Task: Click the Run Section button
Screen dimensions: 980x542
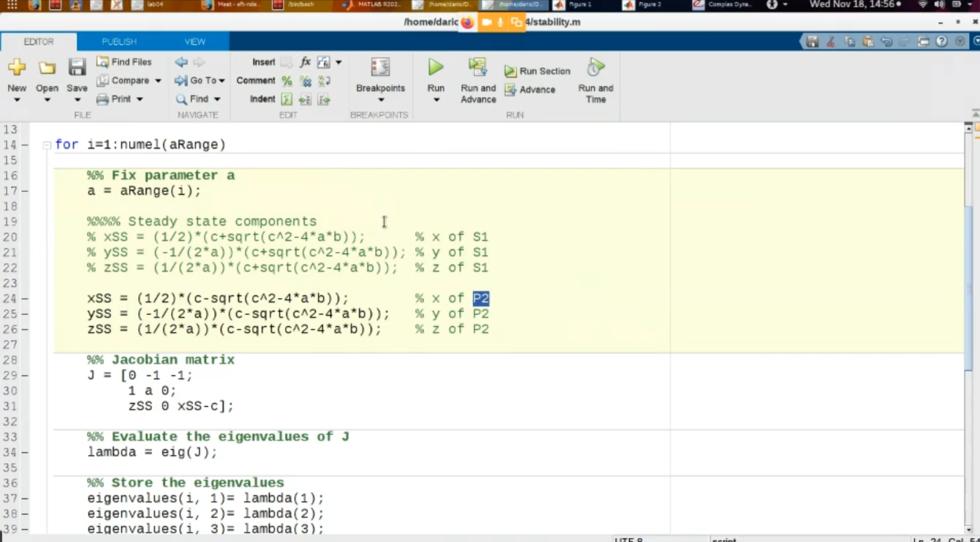Action: point(538,71)
